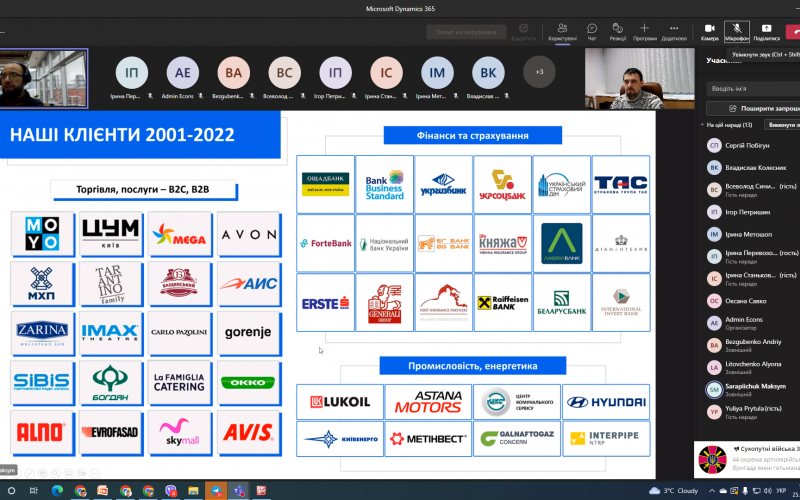Select participant avatar ІП Ігор Петри...
The image size is (800, 500).
click(335, 73)
